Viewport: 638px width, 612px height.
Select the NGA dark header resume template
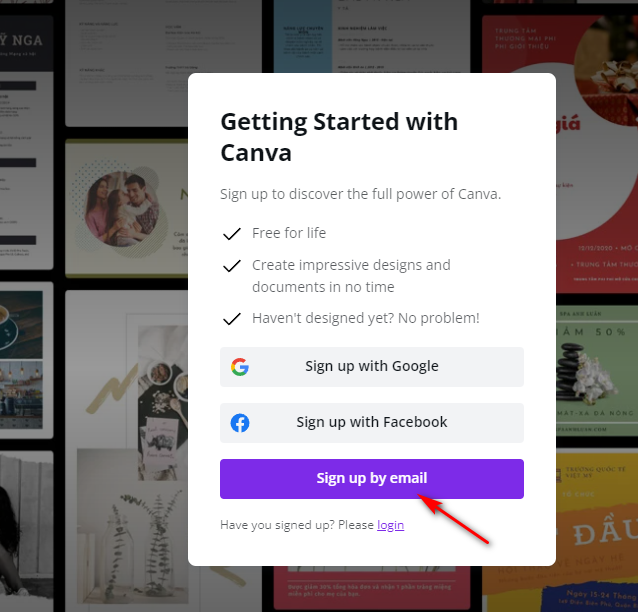(26, 142)
